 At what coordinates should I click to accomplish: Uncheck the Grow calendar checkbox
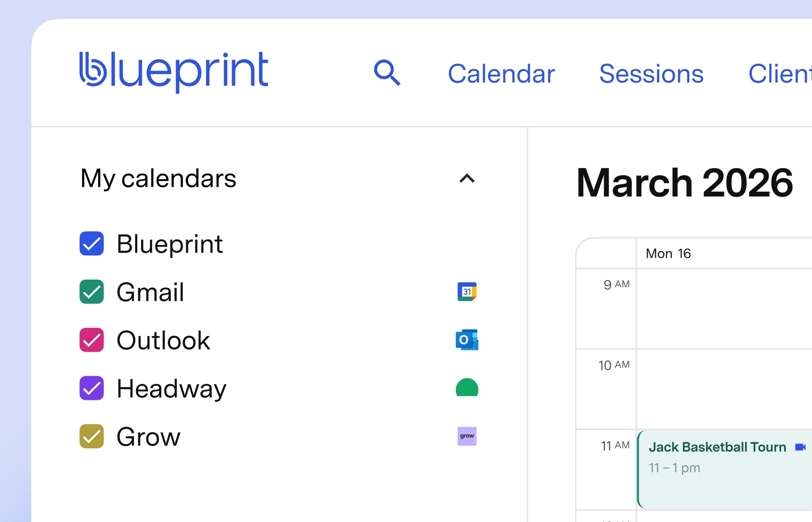(x=91, y=436)
